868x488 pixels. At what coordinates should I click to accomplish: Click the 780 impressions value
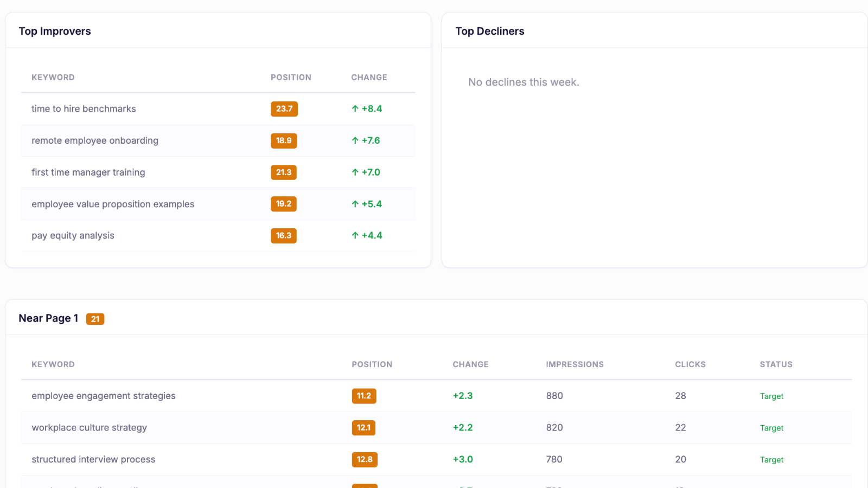click(x=554, y=459)
